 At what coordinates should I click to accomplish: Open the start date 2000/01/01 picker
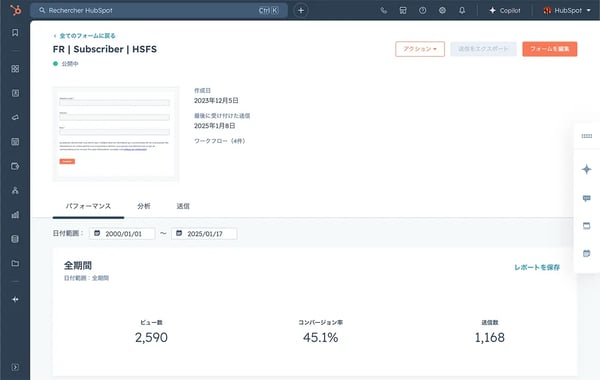click(122, 233)
